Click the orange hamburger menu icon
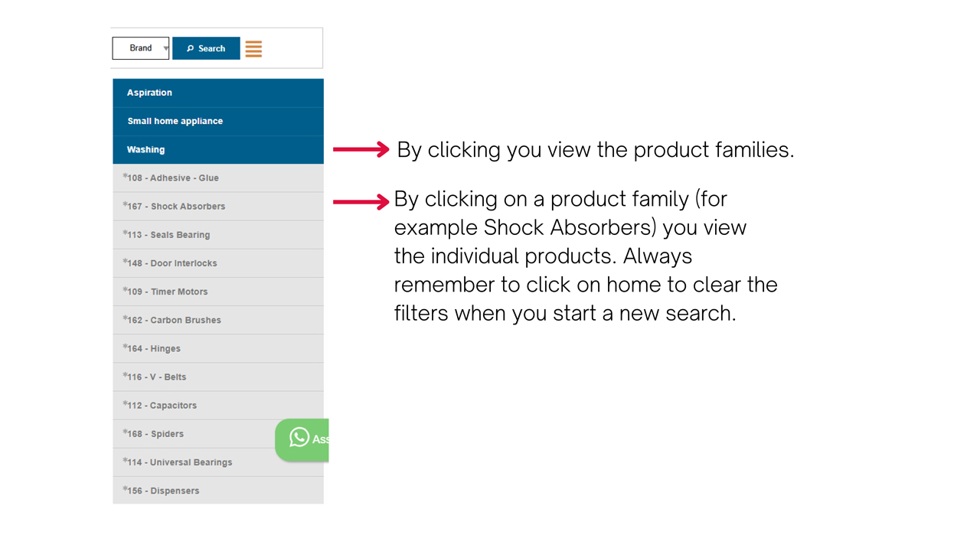980x551 pixels. click(x=253, y=49)
